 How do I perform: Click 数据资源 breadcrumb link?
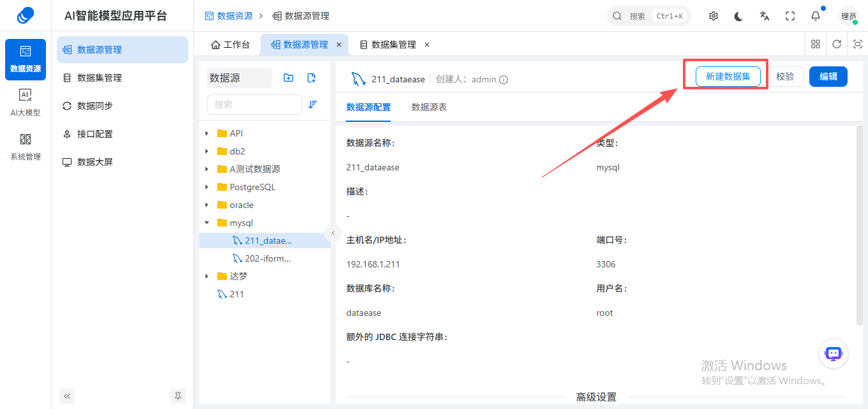pos(228,16)
